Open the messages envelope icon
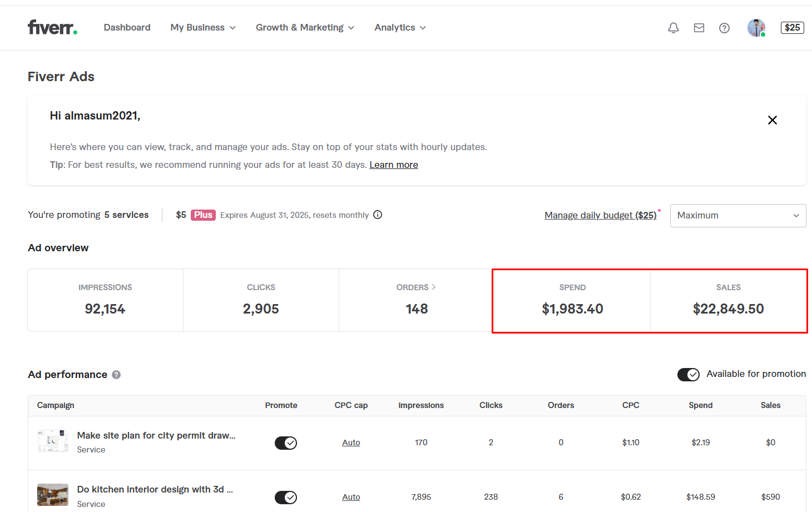This screenshot has width=812, height=512. coord(699,28)
